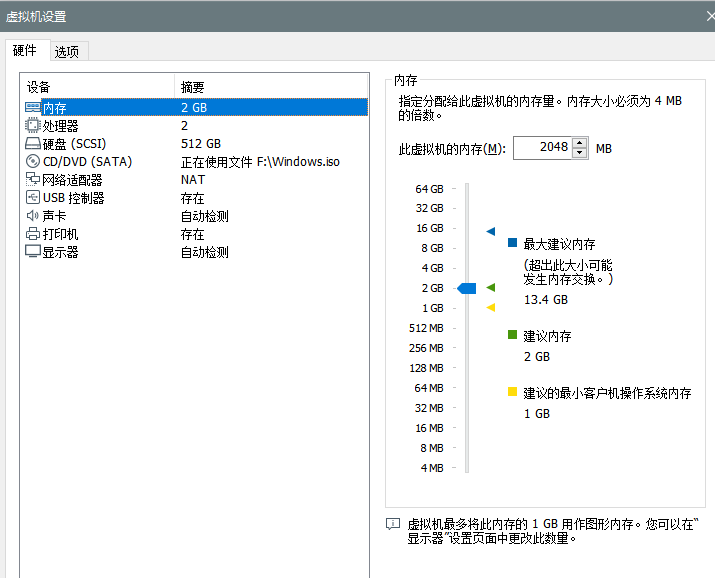Click the 4 GB slider scale label
This screenshot has height=578, width=715.
[433, 268]
